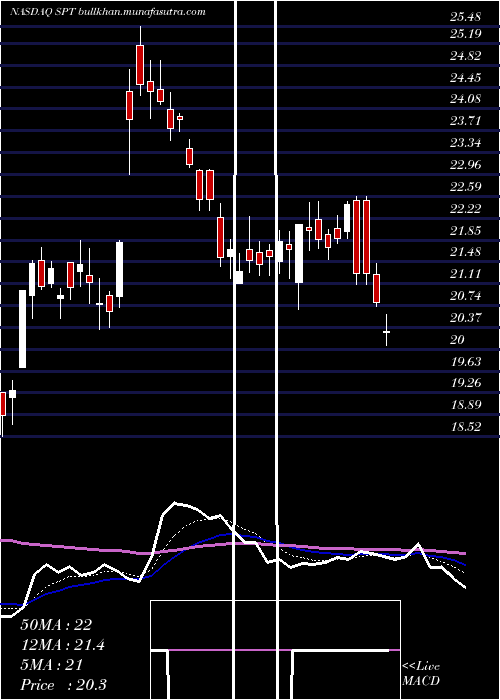500x700 pixels.
Task: Select the 21.48 price axis label
Action: pos(466,252)
